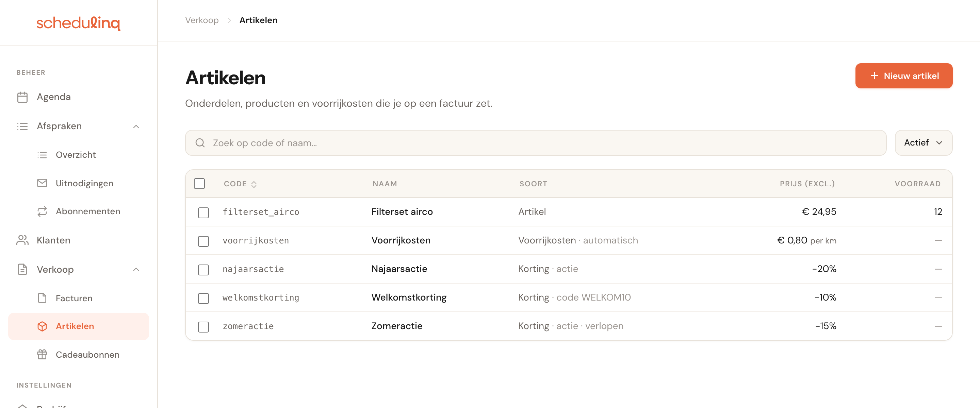The height and width of the screenshot is (408, 980).
Task: Click the Facturen file icon
Action: (42, 298)
